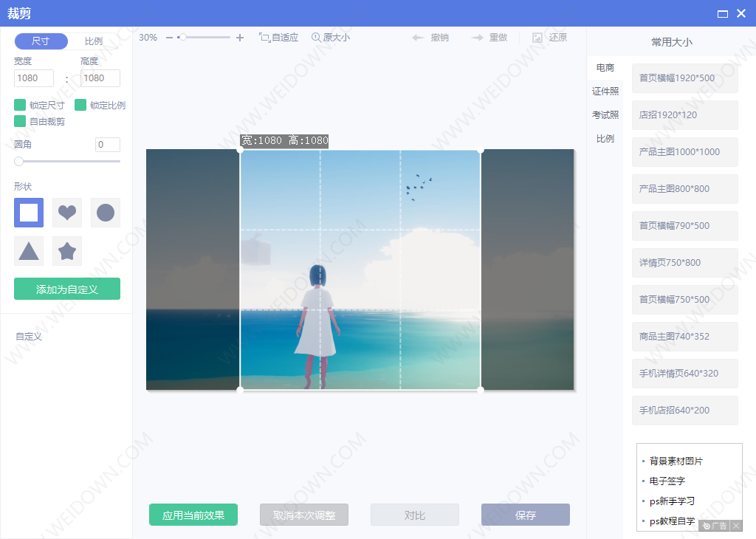Click the 高度 height input field
This screenshot has height=539, width=756.
tap(100, 78)
